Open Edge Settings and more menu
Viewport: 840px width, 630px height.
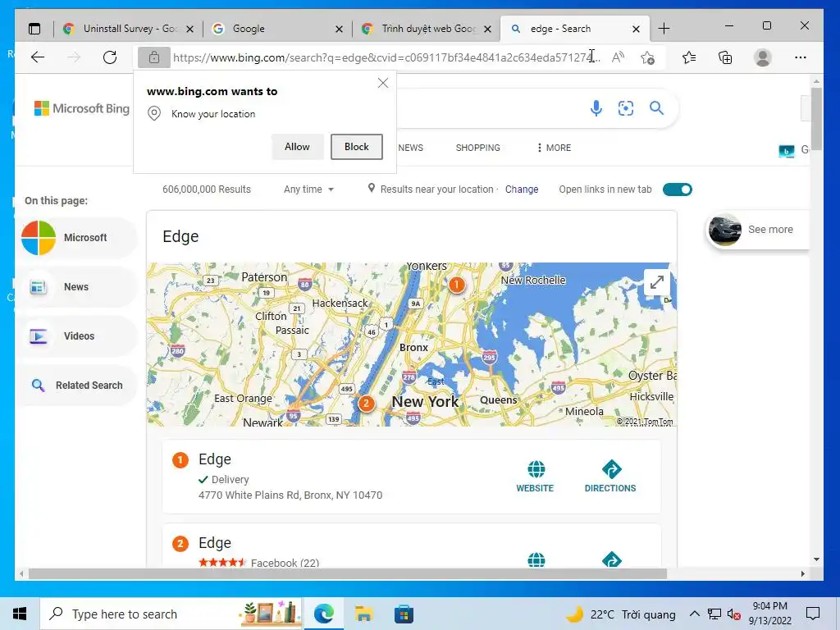click(x=801, y=57)
